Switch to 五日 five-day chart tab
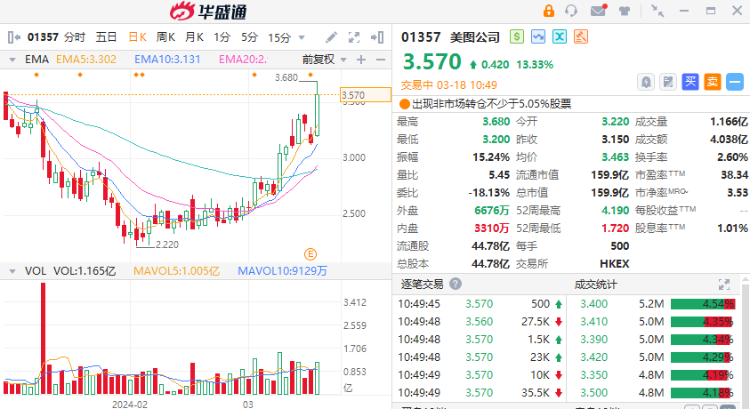Image resolution: width=750 pixels, height=409 pixels. tap(106, 37)
